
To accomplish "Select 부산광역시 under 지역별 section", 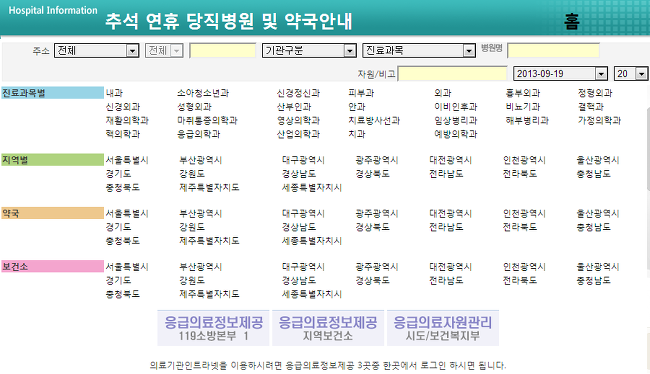I will point(201,160).
